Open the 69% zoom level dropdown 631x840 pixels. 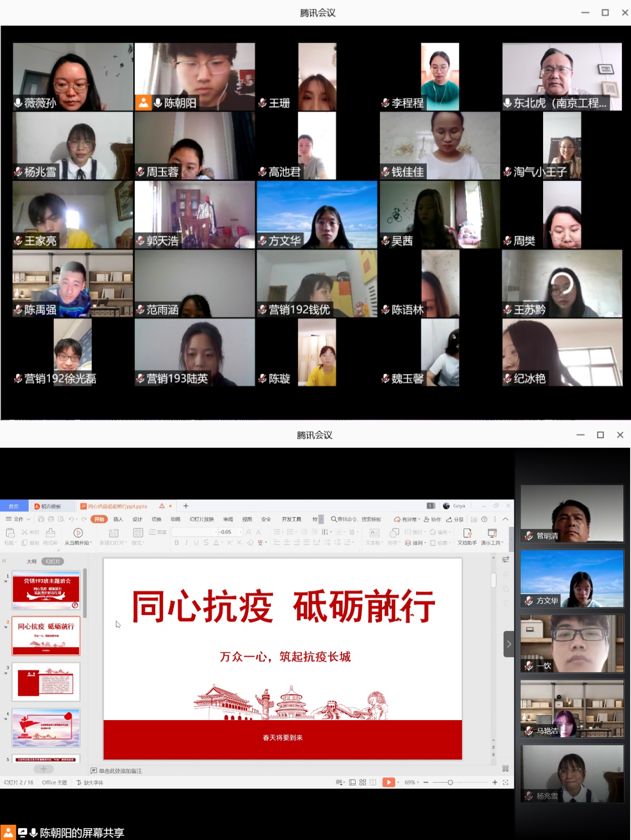pos(412,783)
